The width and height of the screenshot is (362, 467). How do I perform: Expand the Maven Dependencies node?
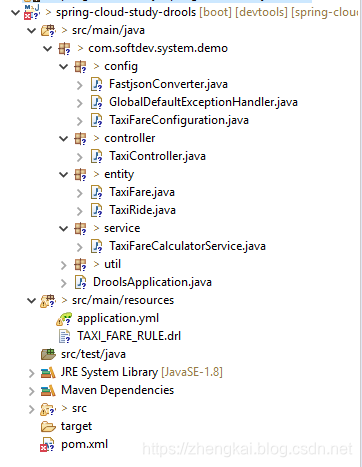(x=31, y=391)
